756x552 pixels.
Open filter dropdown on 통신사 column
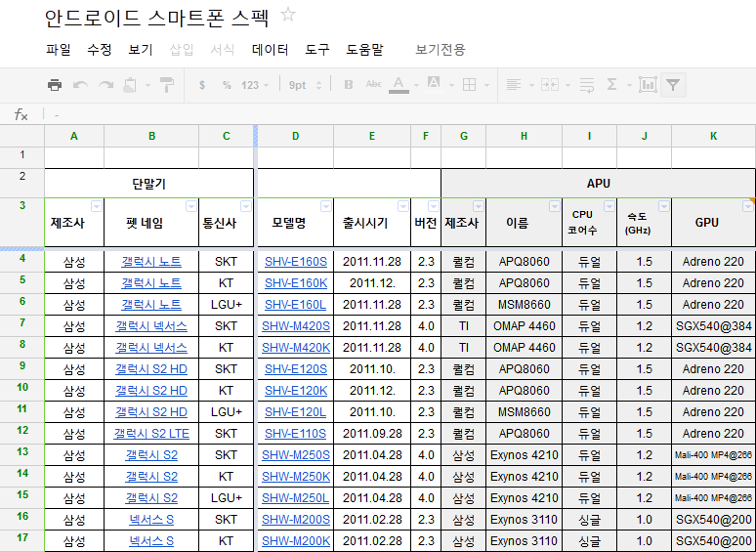tap(246, 206)
